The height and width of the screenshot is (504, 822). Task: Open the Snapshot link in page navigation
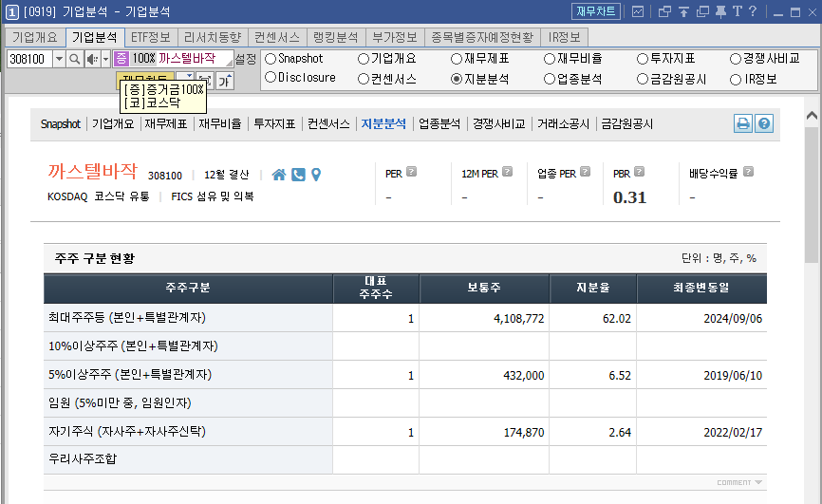pyautogui.click(x=61, y=124)
